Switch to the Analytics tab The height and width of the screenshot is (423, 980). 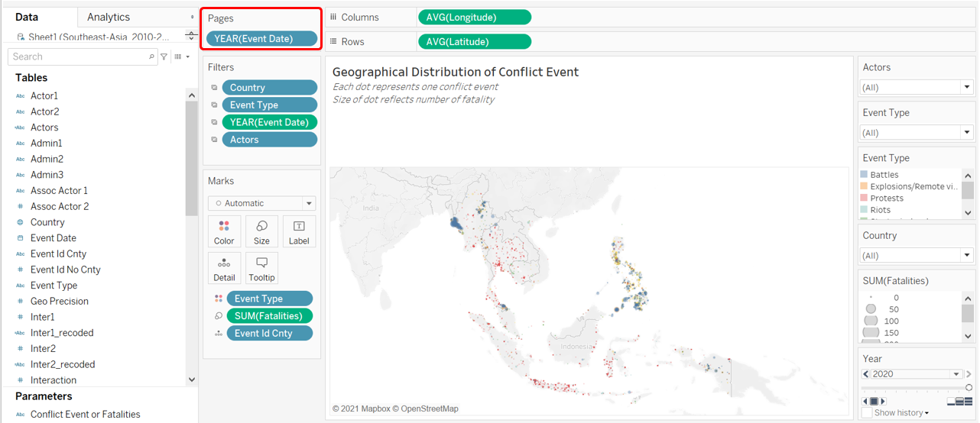[109, 17]
